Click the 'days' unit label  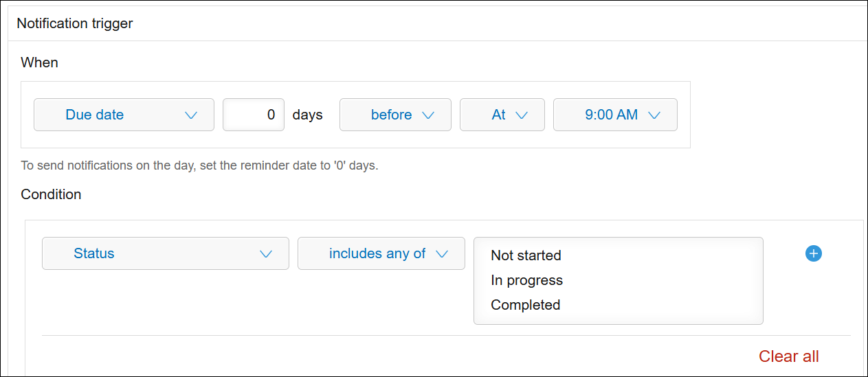[307, 115]
